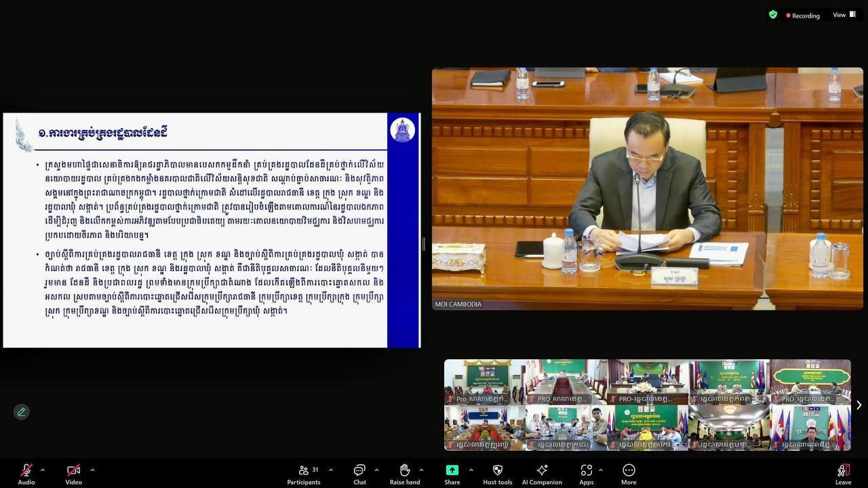Click the green encryption shield icon
The width and height of the screenshot is (868, 488).
(x=773, y=14)
